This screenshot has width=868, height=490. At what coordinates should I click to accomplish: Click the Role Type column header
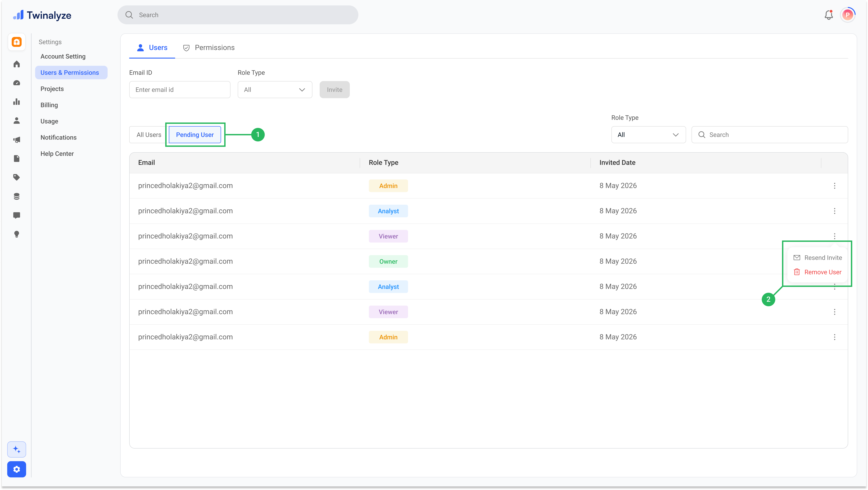(383, 162)
